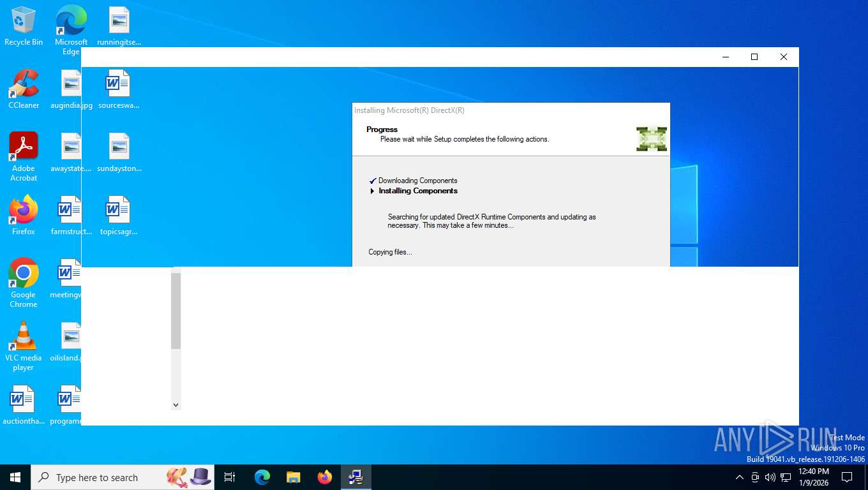Click the DirectX logo in setup dialog
This screenshot has height=490, width=868.
point(652,139)
